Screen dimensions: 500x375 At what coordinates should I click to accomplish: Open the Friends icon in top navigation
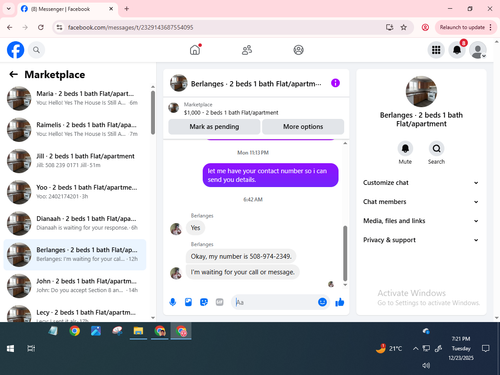247,50
